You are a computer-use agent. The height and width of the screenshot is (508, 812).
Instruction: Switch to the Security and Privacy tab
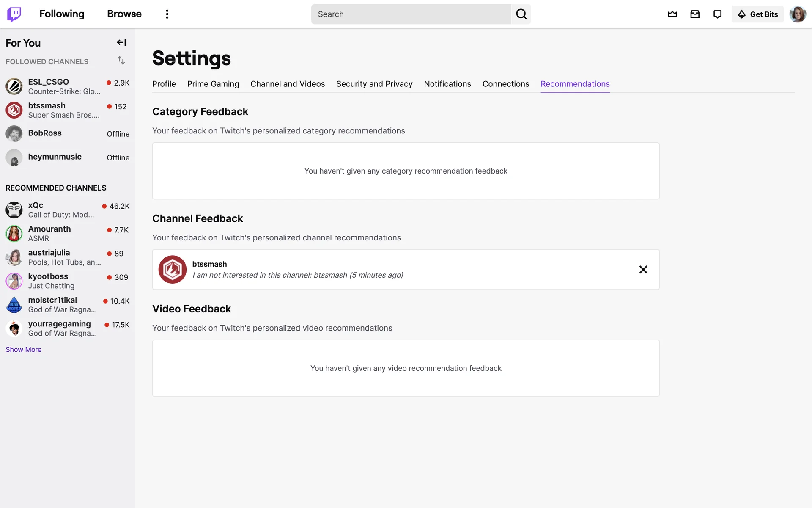(x=374, y=84)
